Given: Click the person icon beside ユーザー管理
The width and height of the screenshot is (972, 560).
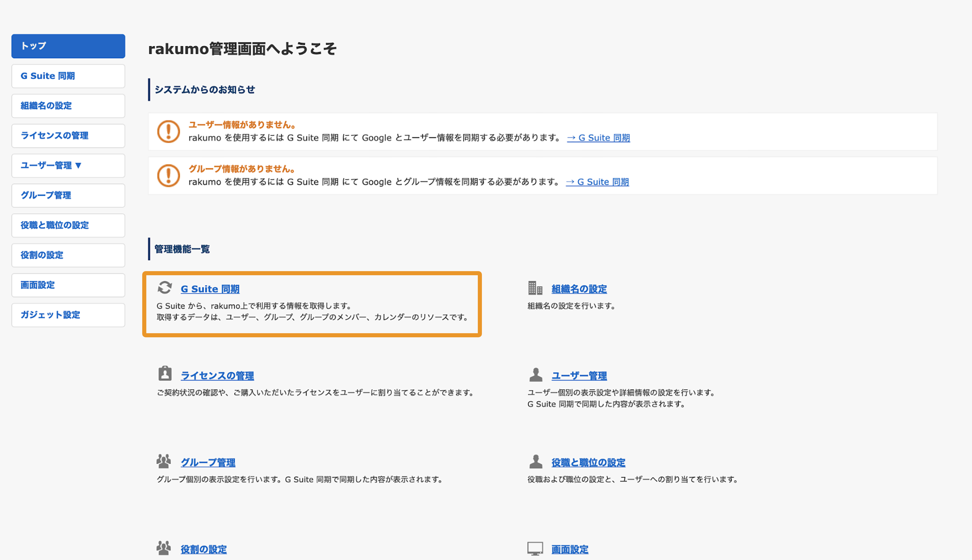Looking at the screenshot, I should (535, 374).
